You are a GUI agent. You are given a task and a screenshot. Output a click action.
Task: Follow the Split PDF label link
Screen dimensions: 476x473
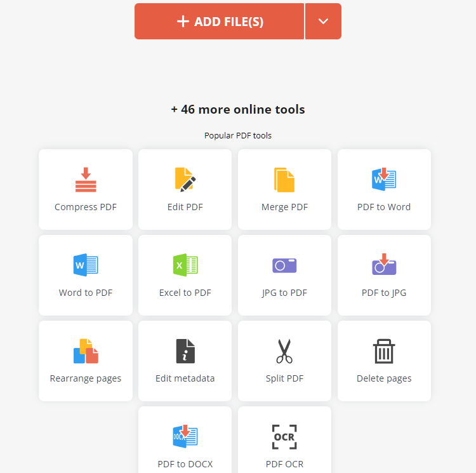click(284, 378)
